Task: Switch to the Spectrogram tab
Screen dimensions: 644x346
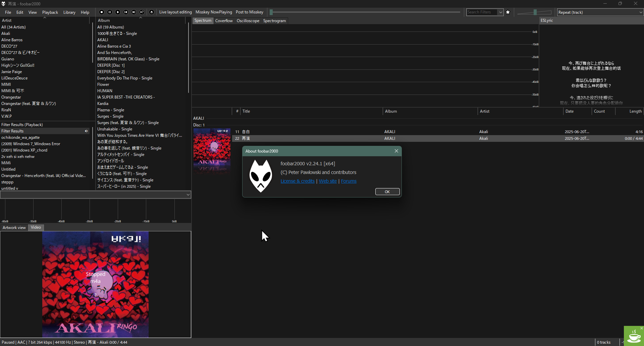Action: pos(274,21)
